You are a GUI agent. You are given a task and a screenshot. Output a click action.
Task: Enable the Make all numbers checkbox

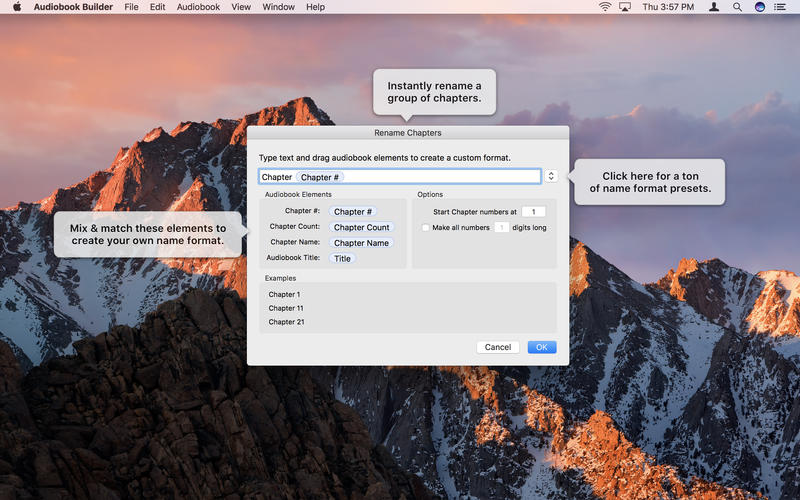(x=425, y=228)
